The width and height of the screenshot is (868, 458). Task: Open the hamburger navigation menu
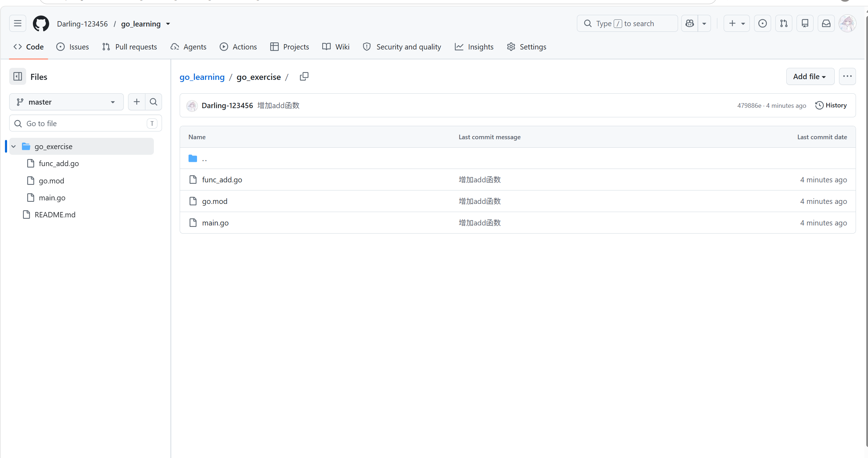click(18, 24)
